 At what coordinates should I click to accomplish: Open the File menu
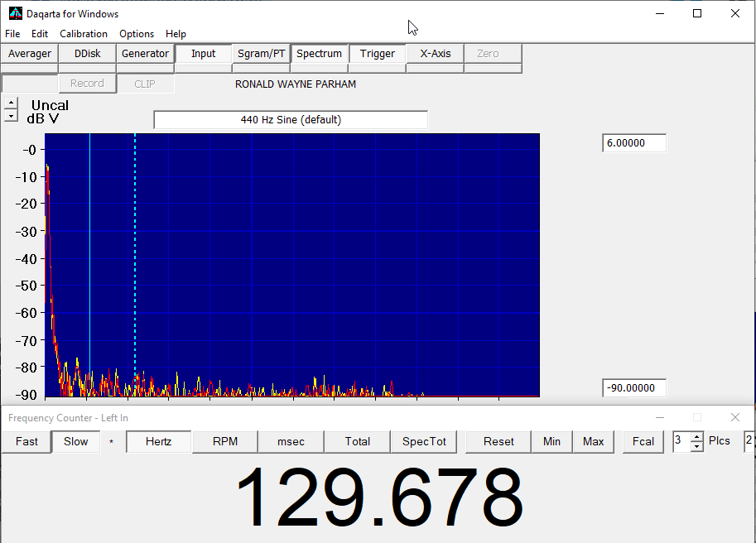[12, 34]
